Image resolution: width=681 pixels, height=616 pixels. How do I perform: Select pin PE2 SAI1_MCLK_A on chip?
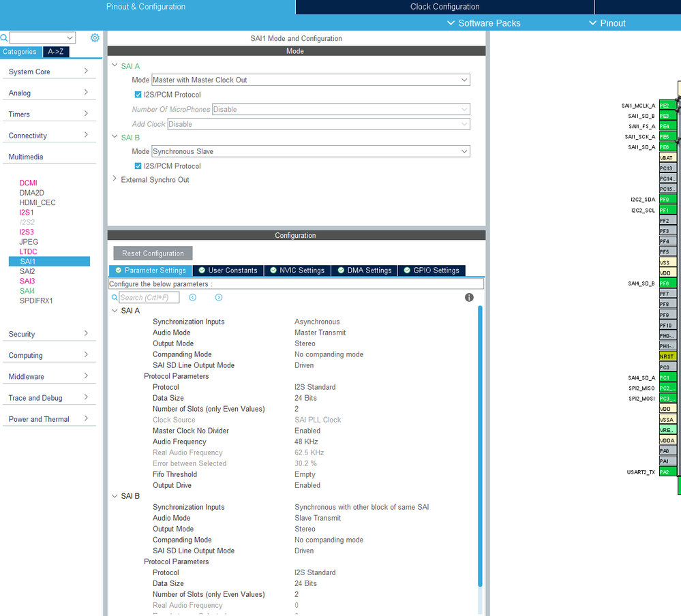(x=667, y=106)
